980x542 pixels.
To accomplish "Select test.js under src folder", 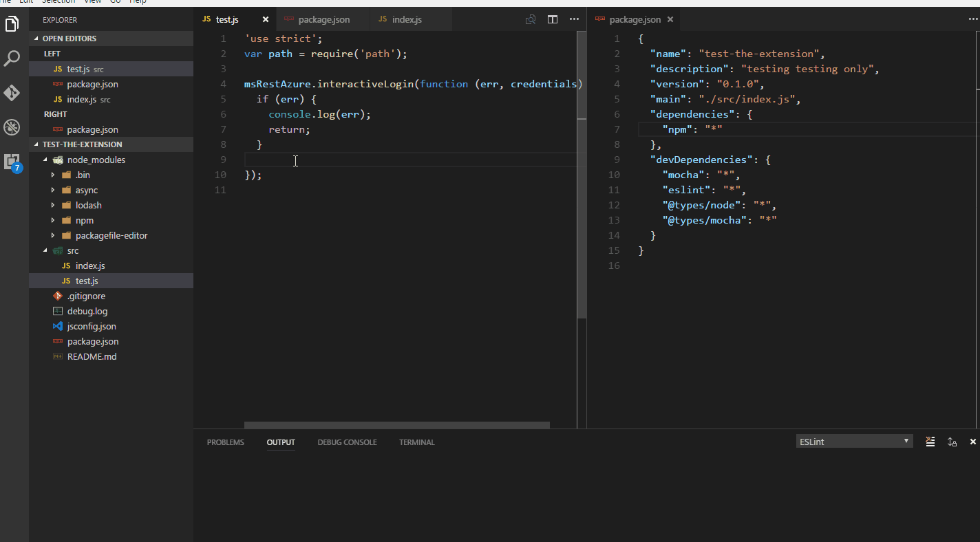I will pyautogui.click(x=111, y=281).
